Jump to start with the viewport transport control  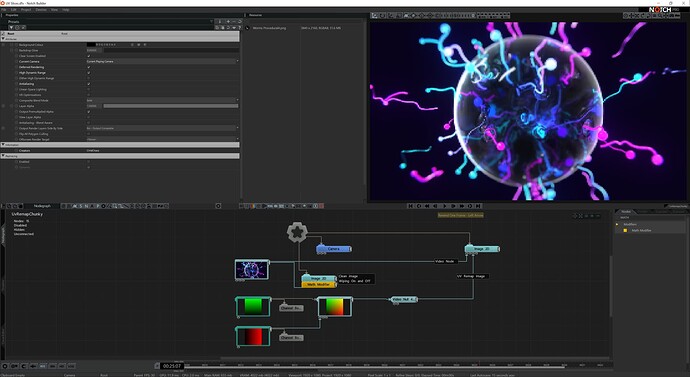coord(411,206)
